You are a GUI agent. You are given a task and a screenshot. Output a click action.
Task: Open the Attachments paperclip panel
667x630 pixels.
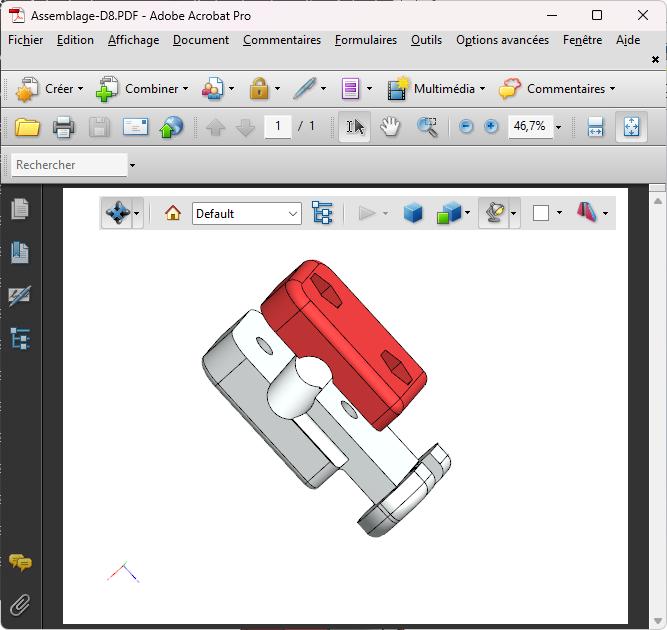(x=20, y=604)
